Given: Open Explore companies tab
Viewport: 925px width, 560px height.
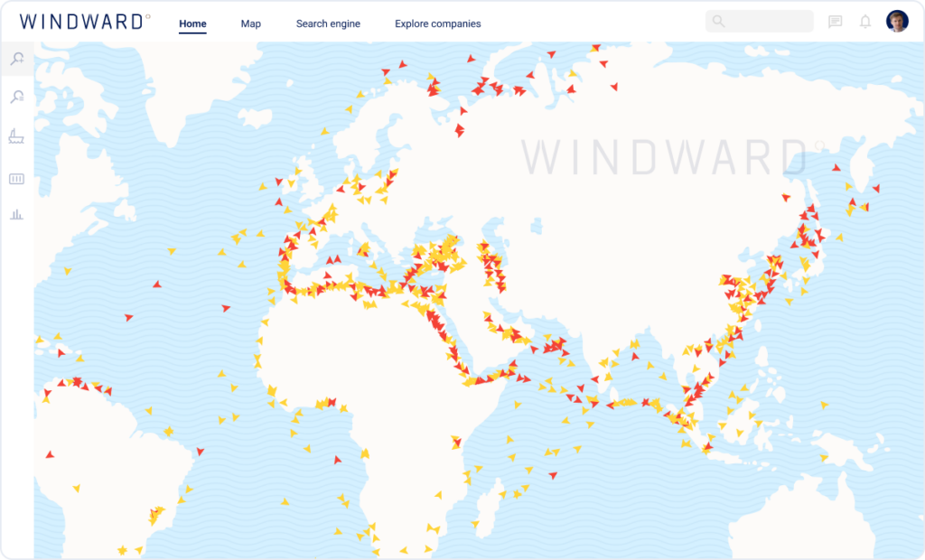Looking at the screenshot, I should [x=438, y=23].
